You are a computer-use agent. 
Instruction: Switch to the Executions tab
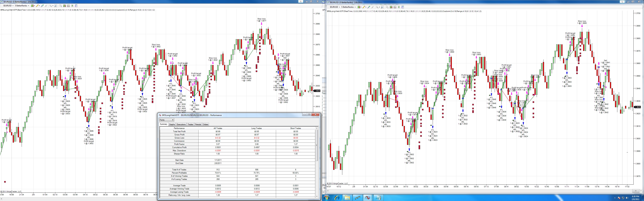click(x=181, y=124)
